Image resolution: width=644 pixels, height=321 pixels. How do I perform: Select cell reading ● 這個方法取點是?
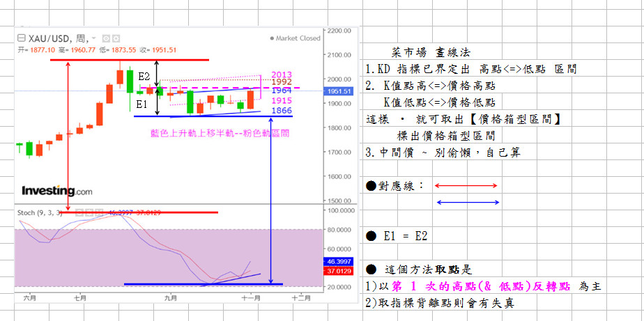point(419,269)
